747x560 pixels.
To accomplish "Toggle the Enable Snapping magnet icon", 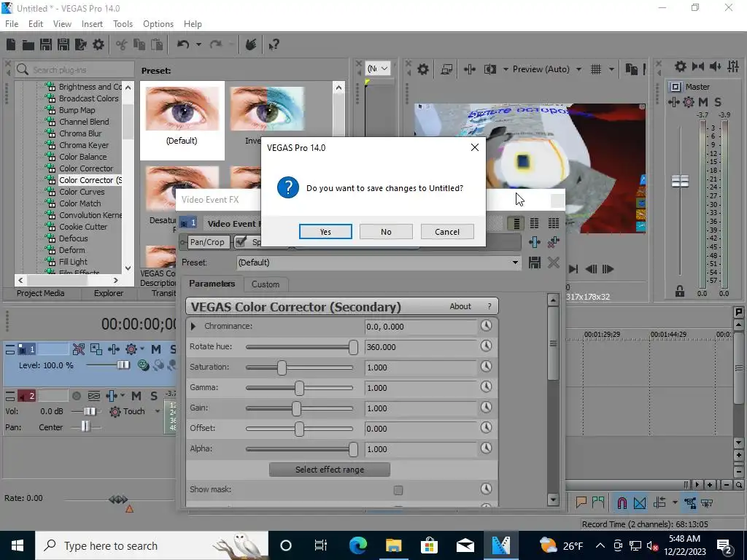I will point(622,503).
